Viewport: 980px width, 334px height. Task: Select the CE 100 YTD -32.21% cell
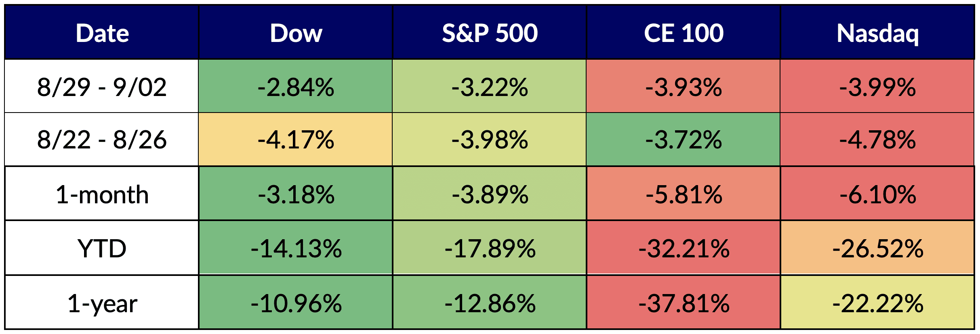(x=683, y=248)
